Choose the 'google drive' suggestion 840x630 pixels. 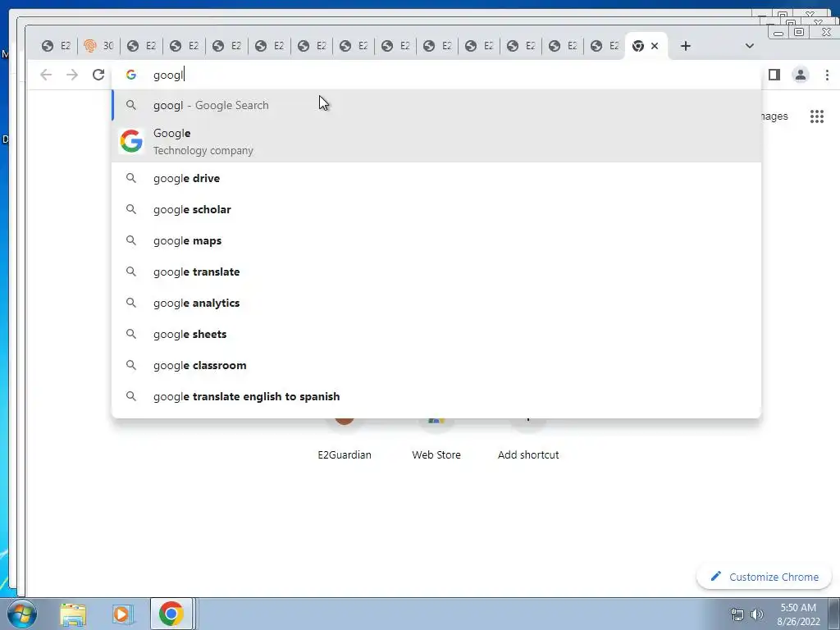point(436,178)
